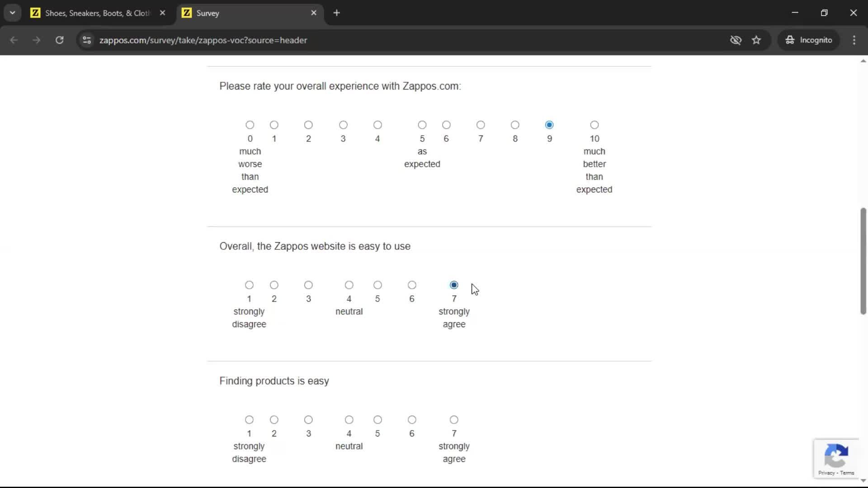The height and width of the screenshot is (488, 868).
Task: Select 7 strongly agree for website ease
Action: [x=454, y=285]
